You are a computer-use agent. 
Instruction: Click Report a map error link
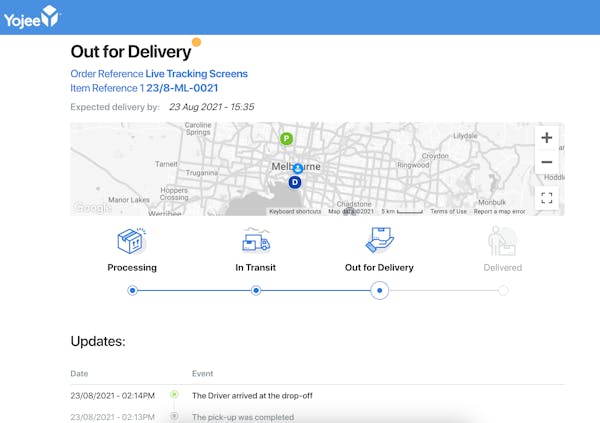pos(499,211)
